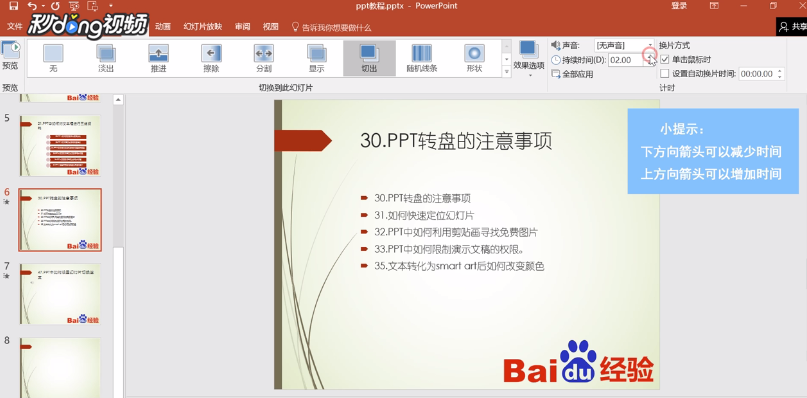807x398 pixels.
Task: Open the Customize Quick Access Toolbar dropdown
Action: coord(111,7)
